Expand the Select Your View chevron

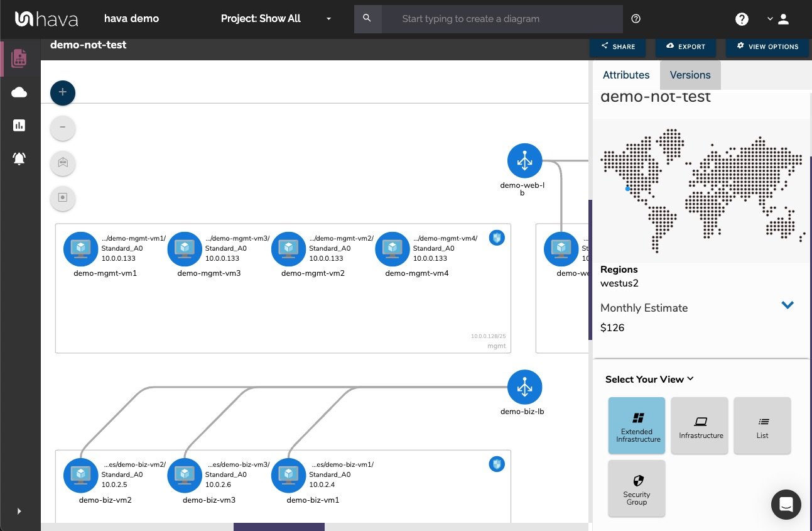[690, 379]
